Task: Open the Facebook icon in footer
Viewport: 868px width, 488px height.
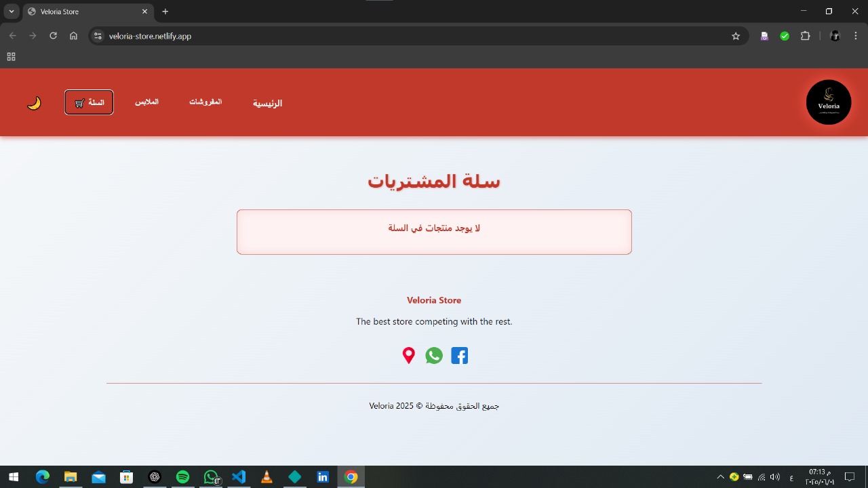Action: (459, 355)
